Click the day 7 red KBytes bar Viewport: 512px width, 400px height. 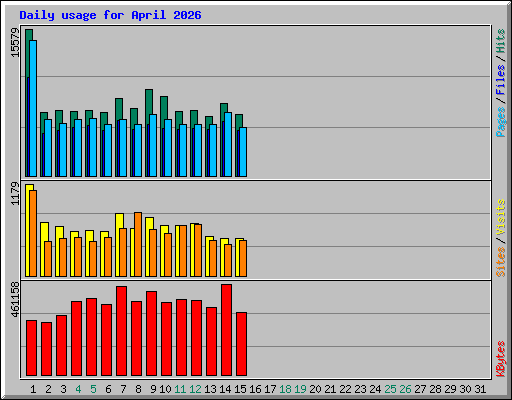121,331
